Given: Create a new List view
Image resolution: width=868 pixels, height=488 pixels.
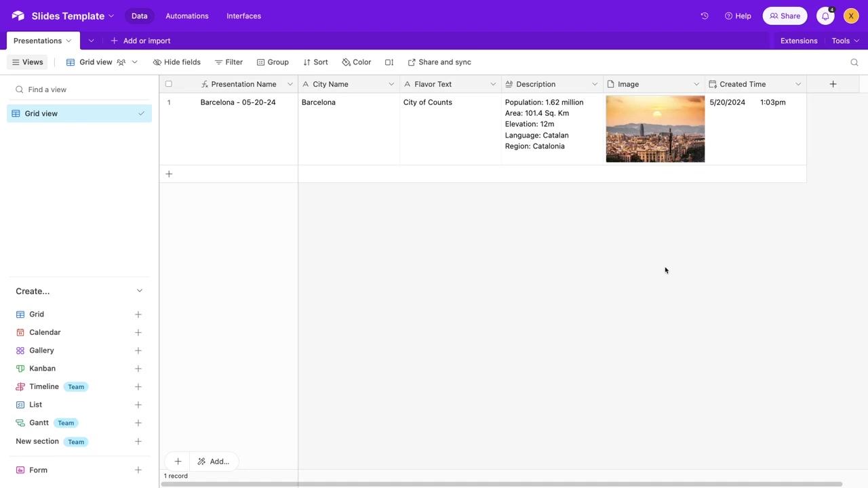Looking at the screenshot, I should (x=138, y=405).
